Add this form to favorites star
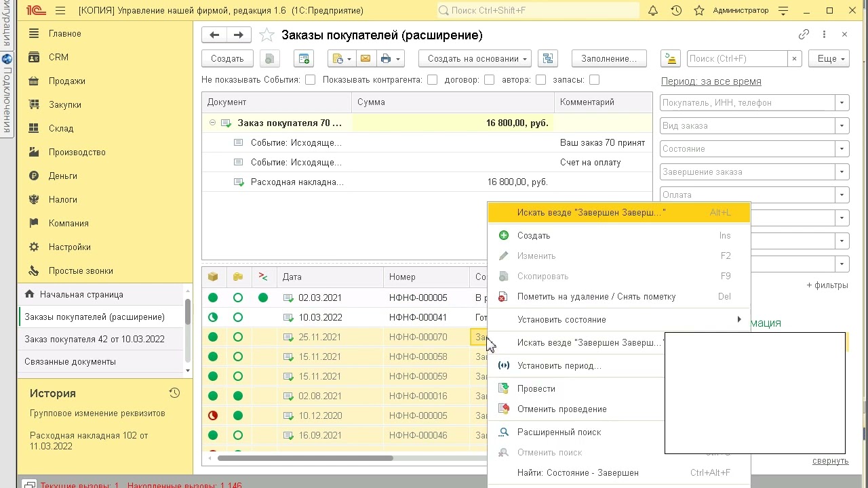 pyautogui.click(x=267, y=35)
